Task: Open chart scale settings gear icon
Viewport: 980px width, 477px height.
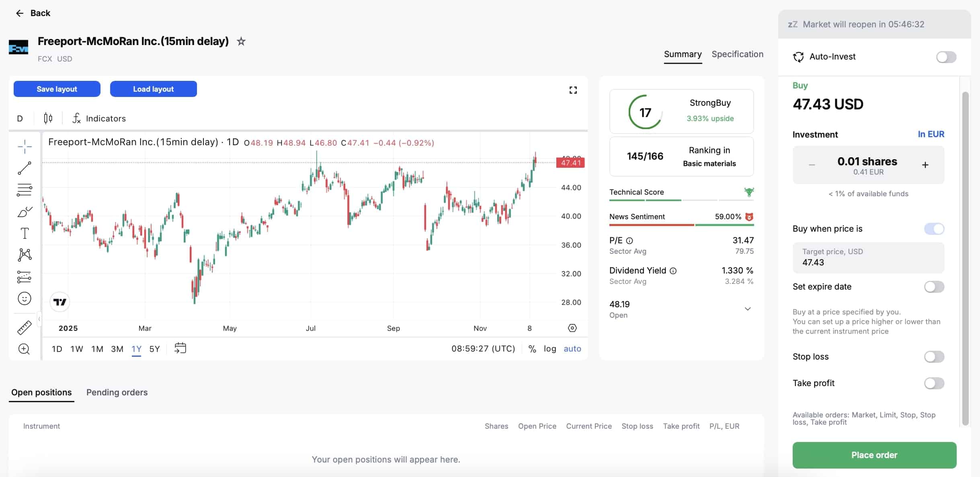Action: (572, 328)
